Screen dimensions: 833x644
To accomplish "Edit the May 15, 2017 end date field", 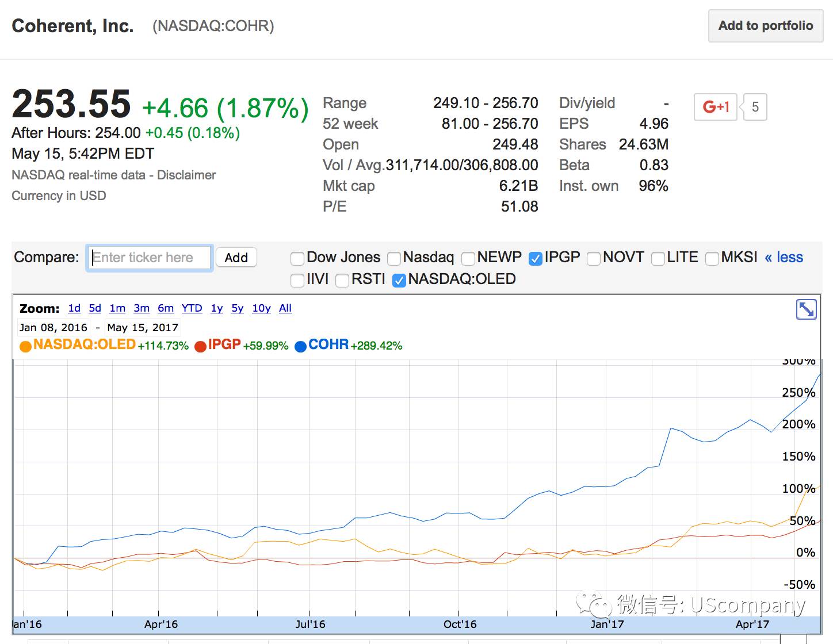I will pyautogui.click(x=143, y=328).
